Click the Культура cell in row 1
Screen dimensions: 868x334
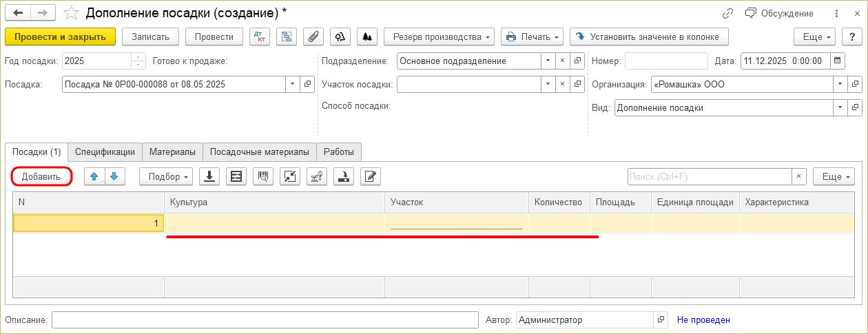(274, 223)
